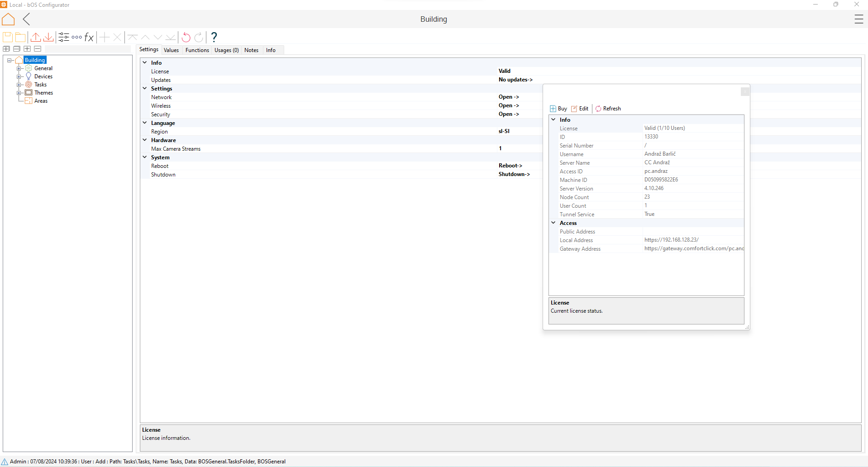
Task: Select the Settings tab
Action: click(149, 49)
